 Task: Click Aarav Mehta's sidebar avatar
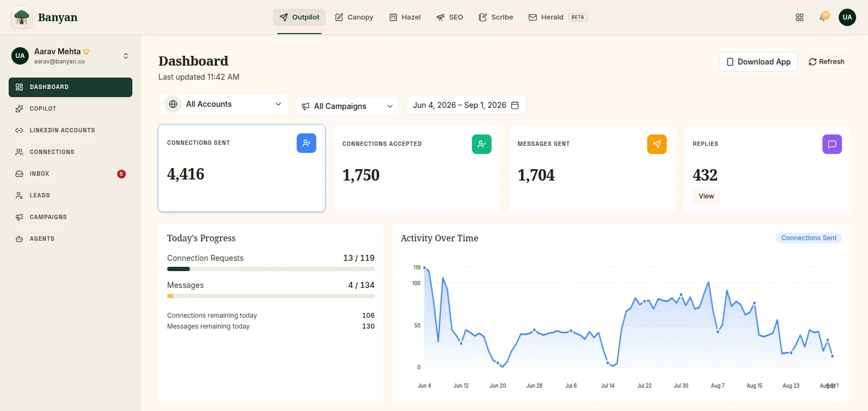(x=20, y=55)
